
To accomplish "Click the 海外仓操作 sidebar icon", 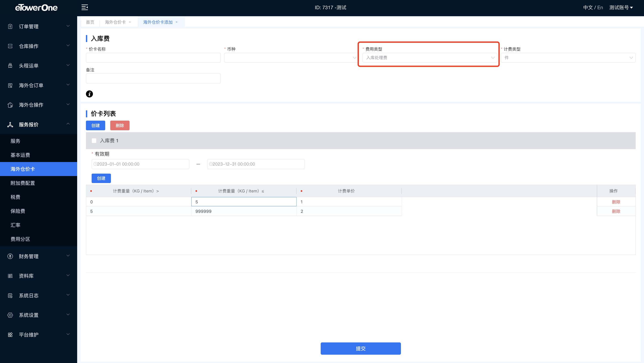I will (10, 105).
